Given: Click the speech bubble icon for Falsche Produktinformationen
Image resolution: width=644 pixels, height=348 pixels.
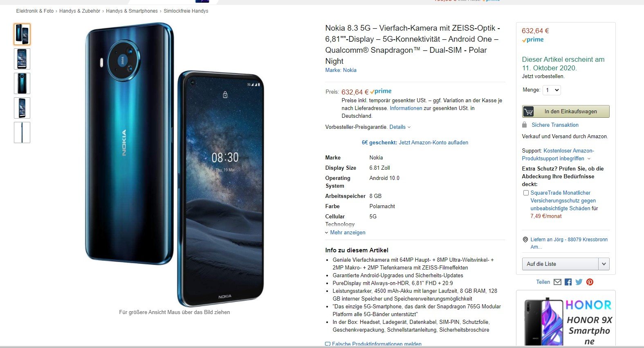Looking at the screenshot, I should (328, 344).
